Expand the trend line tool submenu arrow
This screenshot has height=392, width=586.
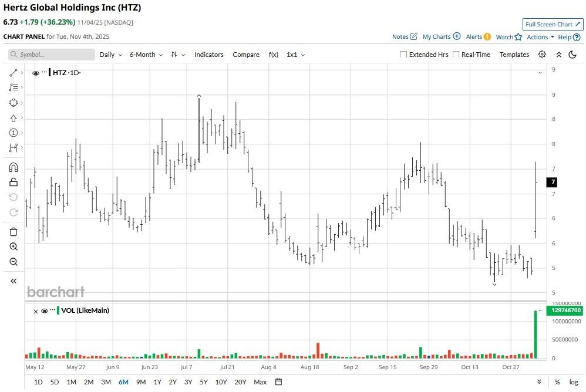pos(22,72)
